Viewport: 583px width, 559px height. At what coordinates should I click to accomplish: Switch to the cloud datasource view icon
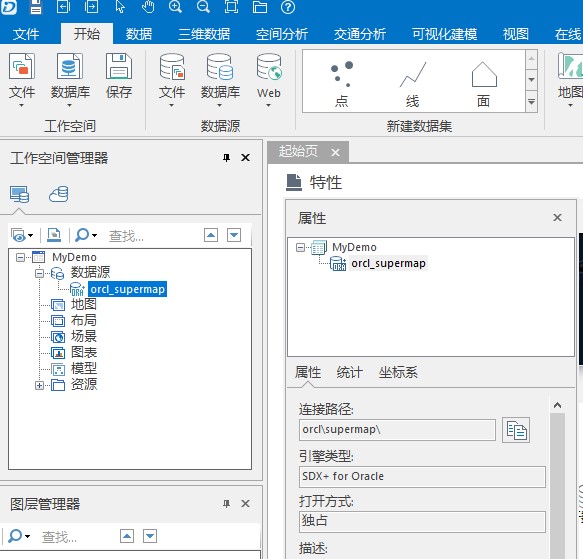59,194
